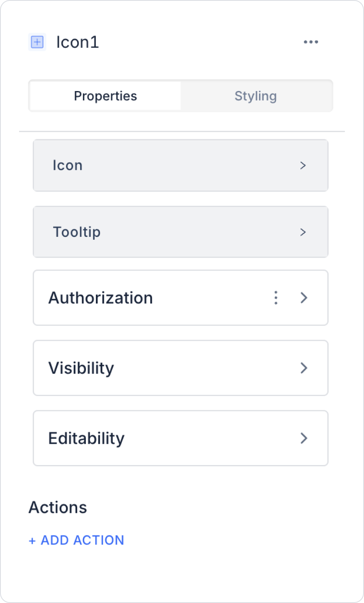The height and width of the screenshot is (603, 364).
Task: Click the chevron arrow in Icon row
Action: (303, 165)
